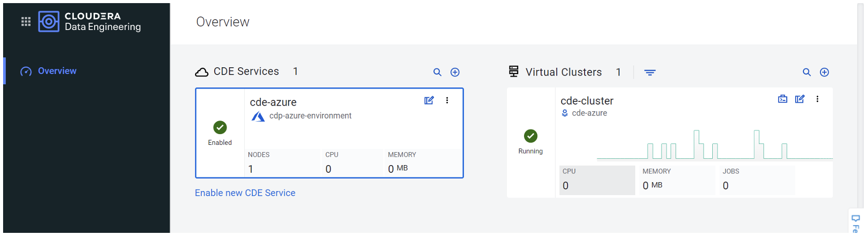Viewport: 868px width, 237px height.
Task: Open cde-azure service actions menu
Action: click(x=447, y=100)
